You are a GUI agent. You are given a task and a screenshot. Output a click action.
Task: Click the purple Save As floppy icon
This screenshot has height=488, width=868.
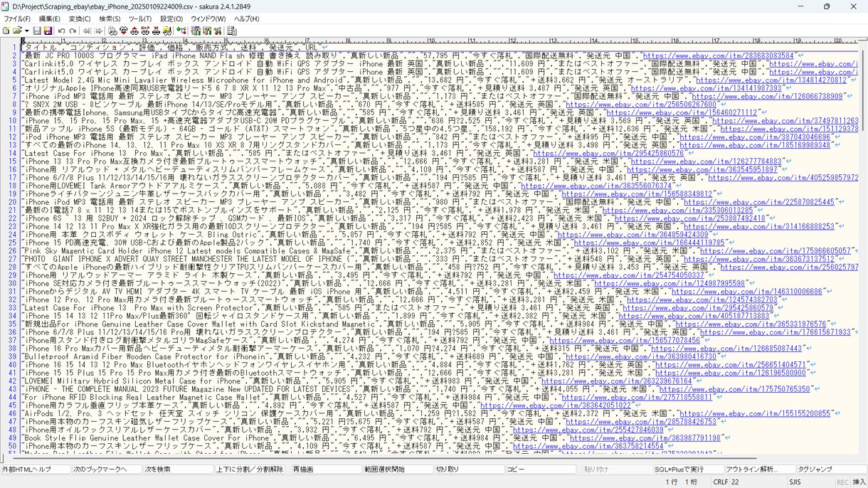click(x=48, y=31)
